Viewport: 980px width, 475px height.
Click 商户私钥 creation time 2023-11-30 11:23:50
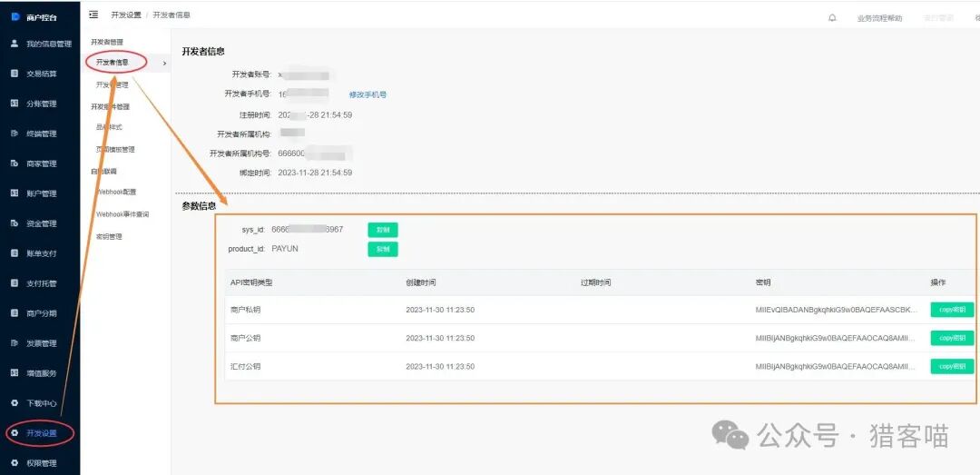tap(440, 310)
